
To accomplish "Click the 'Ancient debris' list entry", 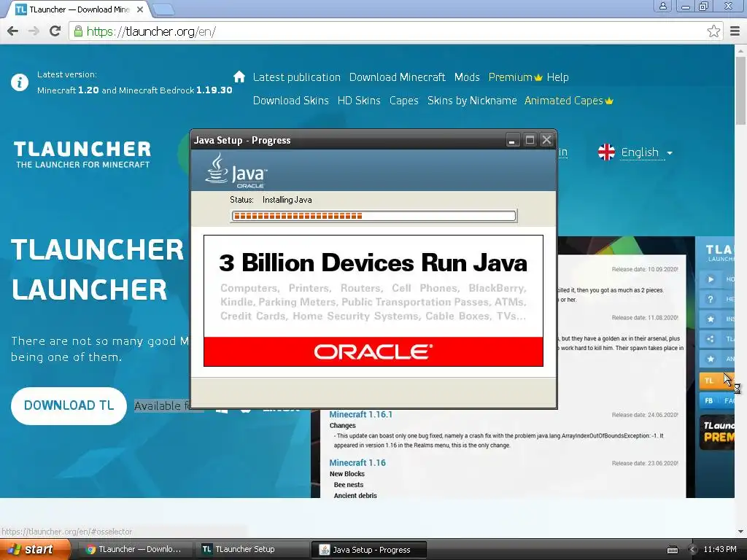I will (x=355, y=496).
